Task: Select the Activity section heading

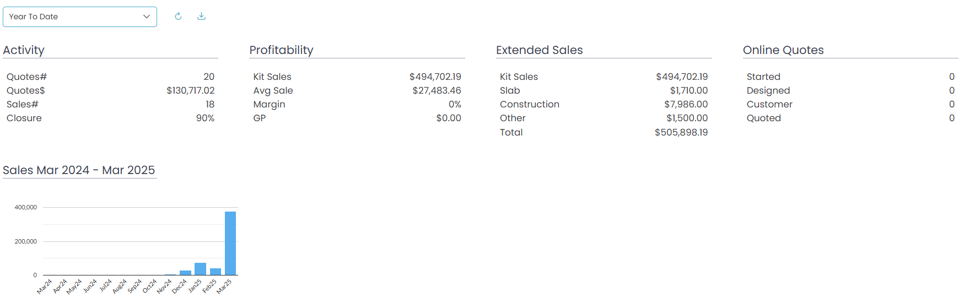Action: click(x=24, y=50)
